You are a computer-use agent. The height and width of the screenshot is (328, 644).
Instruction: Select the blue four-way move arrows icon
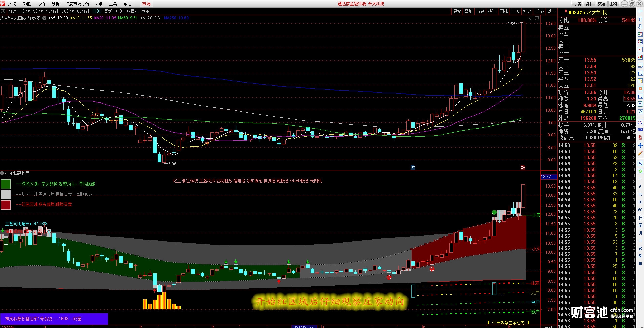pos(640,145)
